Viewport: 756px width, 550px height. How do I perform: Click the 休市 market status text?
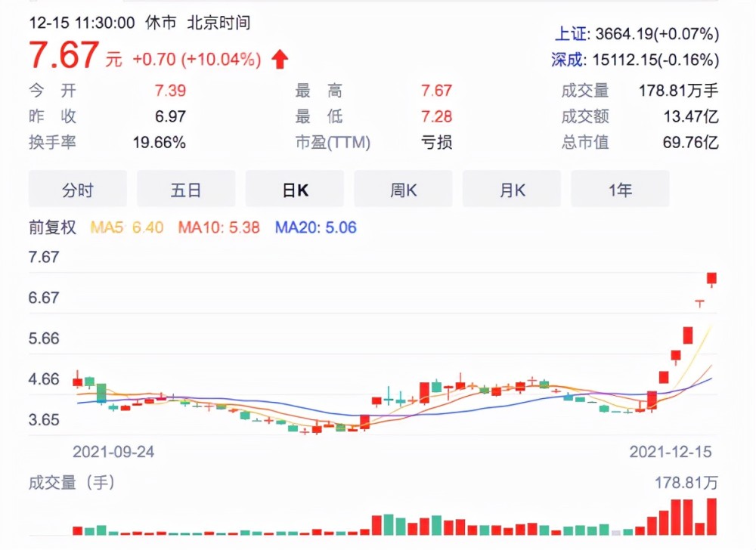point(161,23)
